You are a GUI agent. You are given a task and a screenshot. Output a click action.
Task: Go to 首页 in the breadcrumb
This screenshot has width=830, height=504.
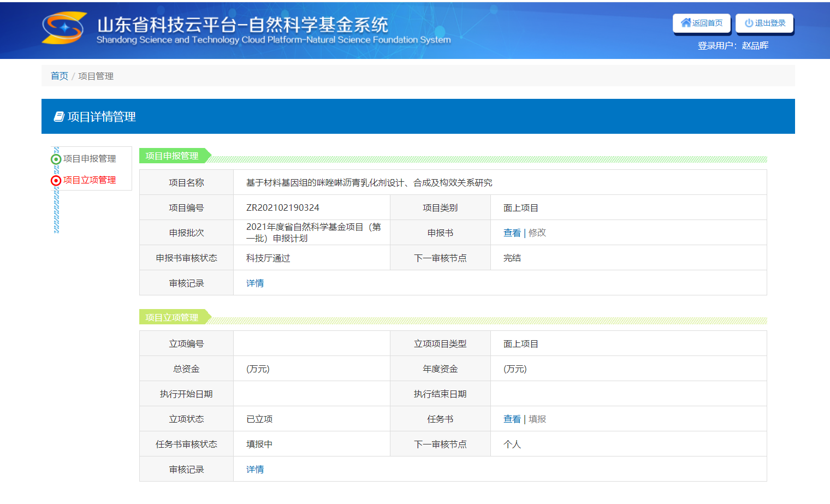point(60,76)
